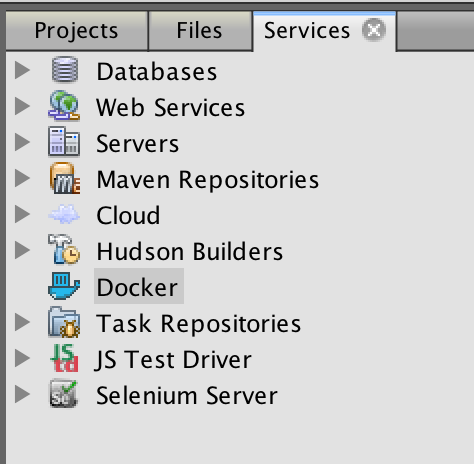
Task: Expand the Servers tree node
Action: (x=22, y=142)
